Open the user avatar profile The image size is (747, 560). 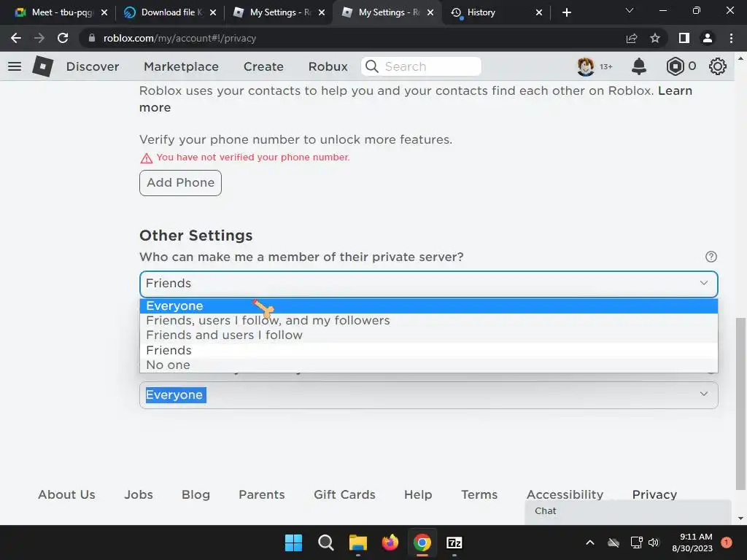(586, 66)
